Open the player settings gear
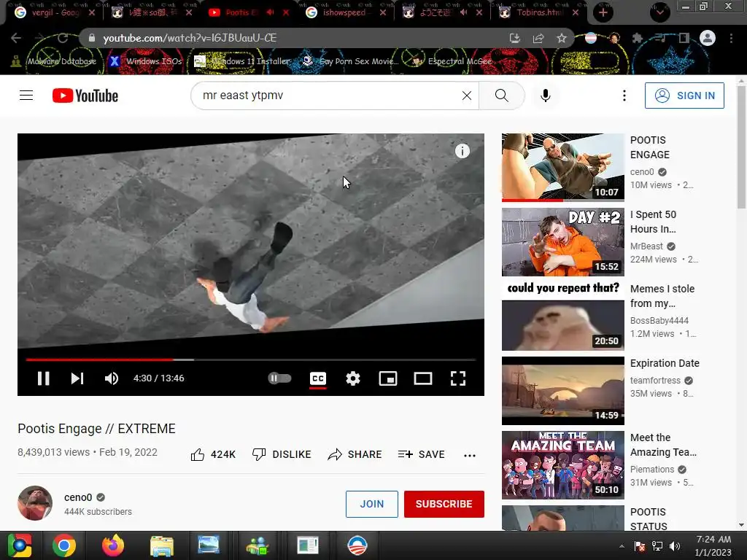Viewport: 747px width, 560px height. [x=353, y=378]
